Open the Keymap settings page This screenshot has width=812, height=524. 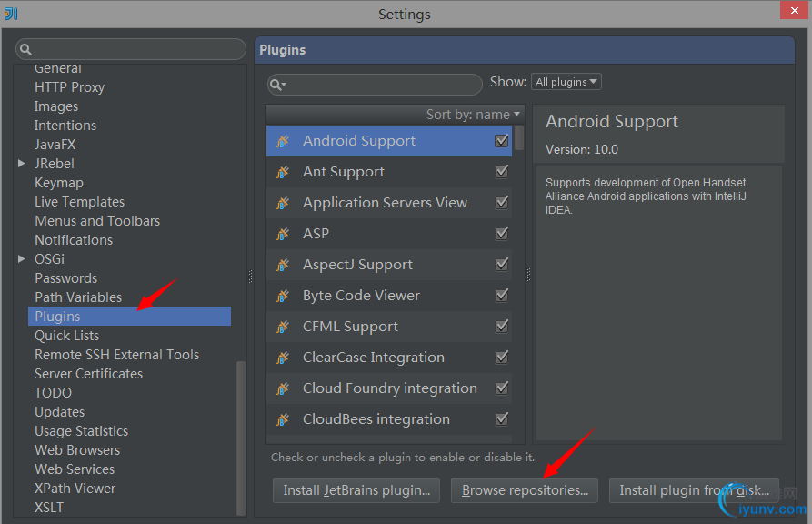(x=59, y=183)
